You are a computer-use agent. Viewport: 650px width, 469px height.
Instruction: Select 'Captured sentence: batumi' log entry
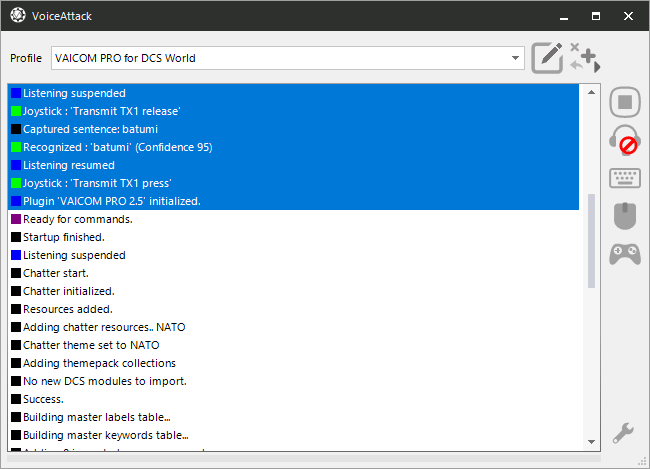pos(293,129)
